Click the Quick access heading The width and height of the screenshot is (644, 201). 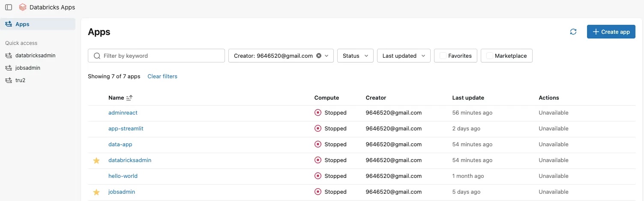(21, 43)
